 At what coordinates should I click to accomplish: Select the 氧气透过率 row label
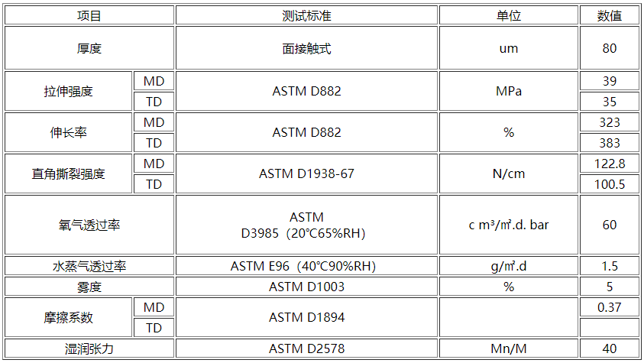pos(89,225)
